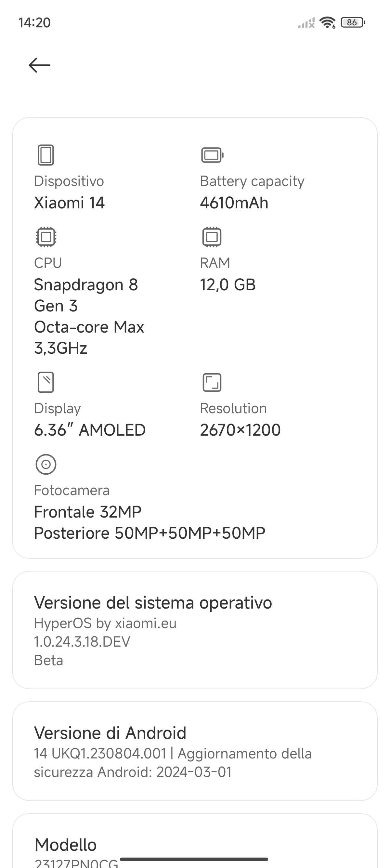
Task: Tap the RAM chip icon
Action: [212, 237]
